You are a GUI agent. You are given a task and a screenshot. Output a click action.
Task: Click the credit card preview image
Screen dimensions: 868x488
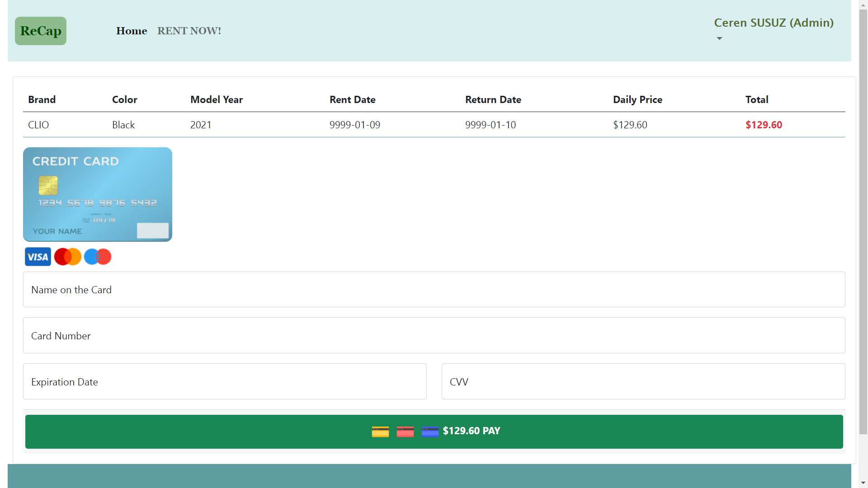click(98, 194)
